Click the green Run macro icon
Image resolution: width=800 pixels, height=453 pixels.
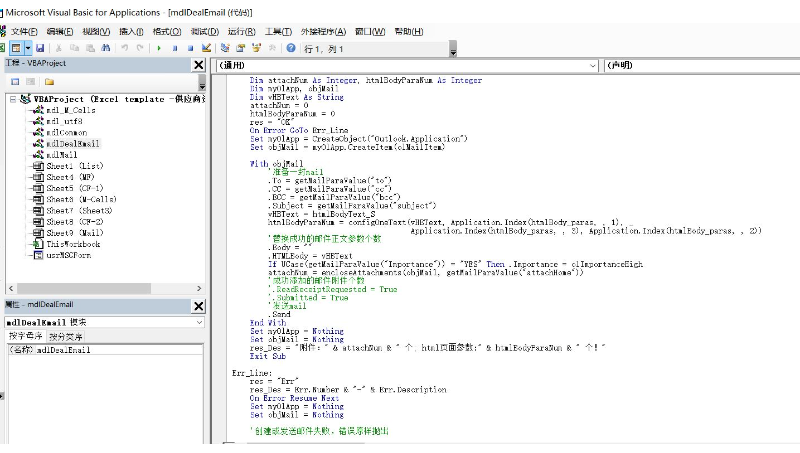[159, 48]
